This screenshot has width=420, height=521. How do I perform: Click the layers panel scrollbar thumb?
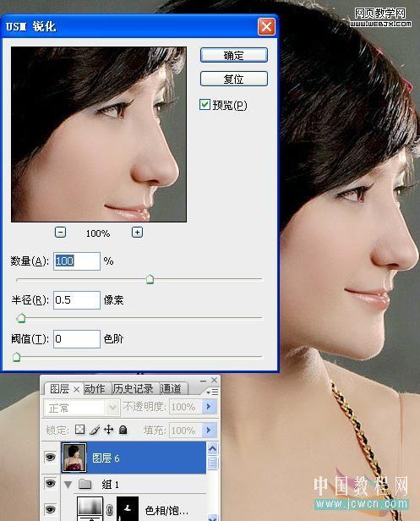click(212, 463)
